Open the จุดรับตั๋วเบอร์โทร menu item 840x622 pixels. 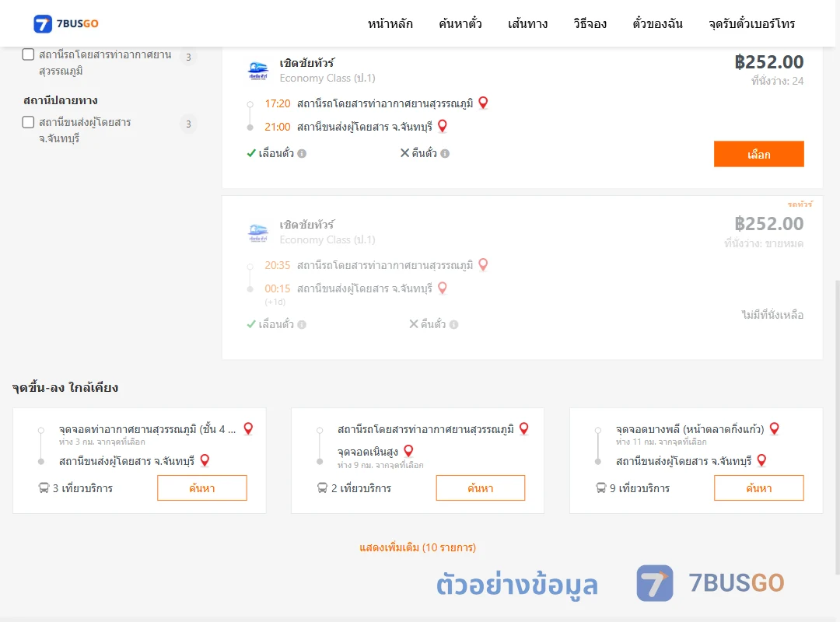(751, 23)
